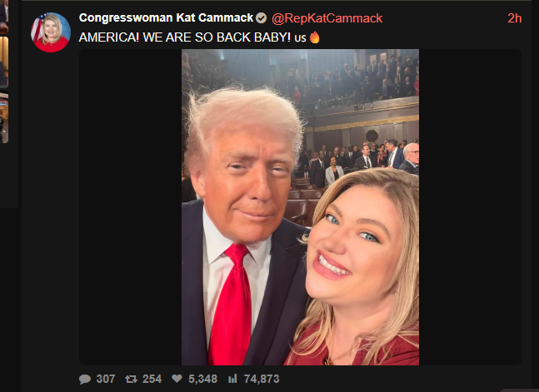This screenshot has width=539, height=392.
Task: Click the 74,873 views count
Action: tap(262, 379)
